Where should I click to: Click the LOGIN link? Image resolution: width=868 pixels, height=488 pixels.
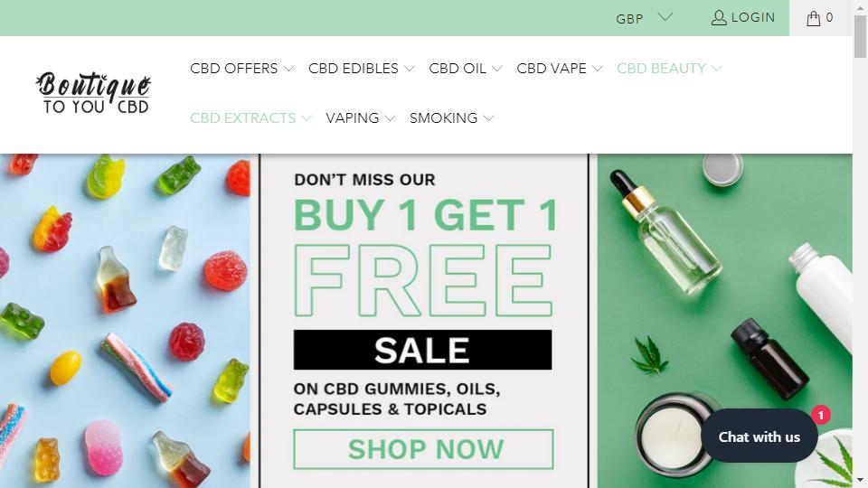tap(753, 18)
